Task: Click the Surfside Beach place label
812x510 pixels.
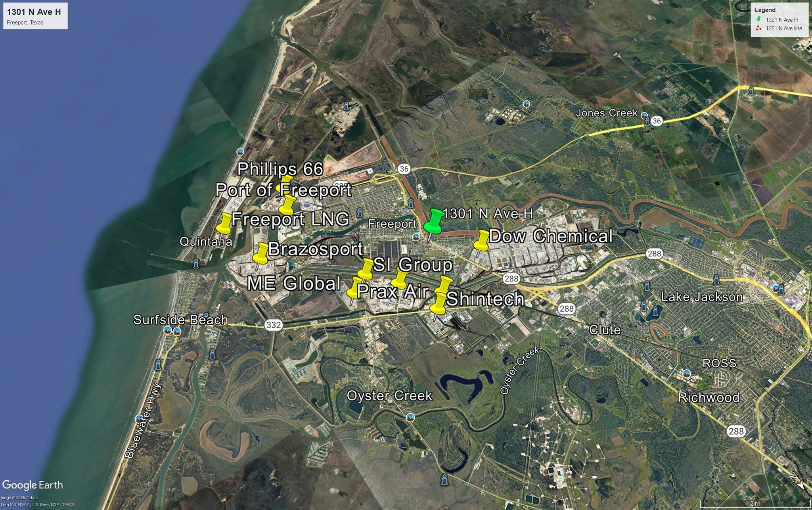Action: tap(180, 320)
